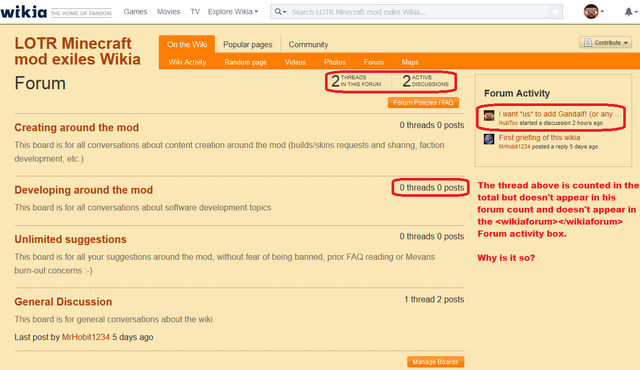This screenshot has width=640, height=370.
Task: Open the Movies hub link
Action: (168, 12)
